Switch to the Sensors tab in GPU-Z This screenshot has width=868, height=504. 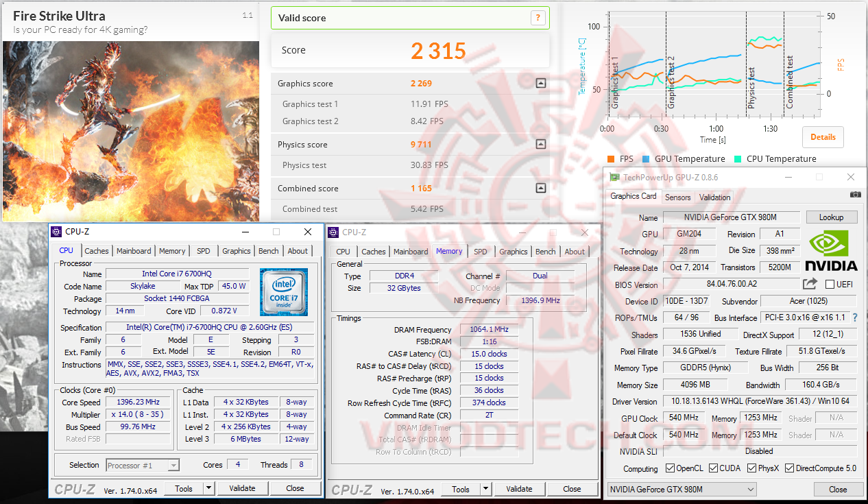pos(677,197)
